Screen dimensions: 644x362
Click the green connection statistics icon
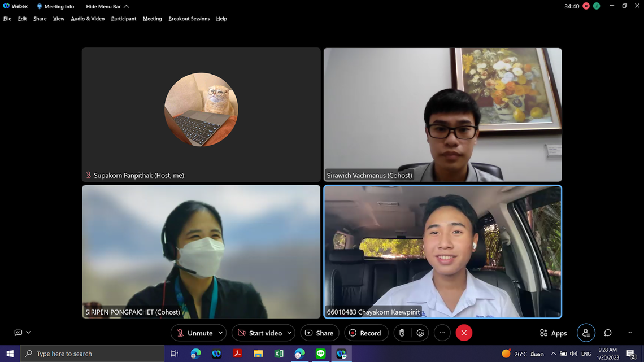point(596,6)
